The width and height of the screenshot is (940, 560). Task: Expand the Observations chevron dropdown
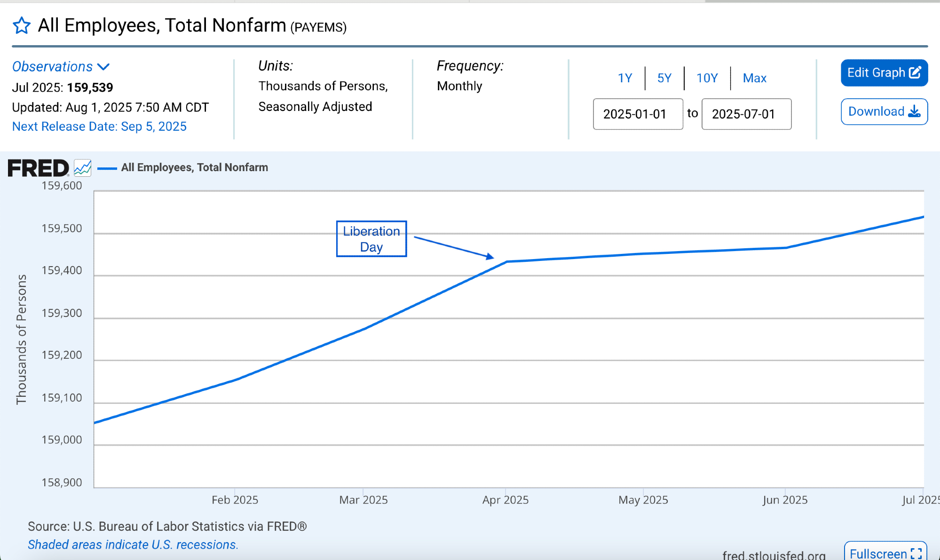(x=103, y=67)
